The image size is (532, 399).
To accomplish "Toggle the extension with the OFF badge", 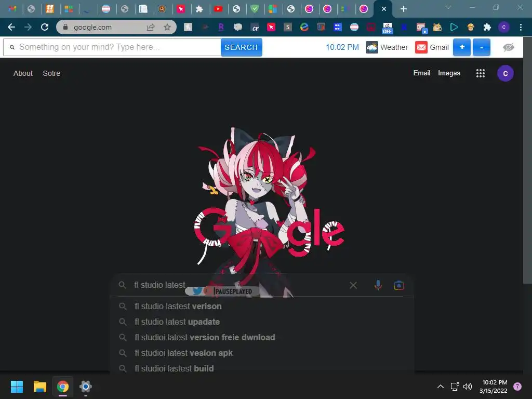I will (x=387, y=28).
